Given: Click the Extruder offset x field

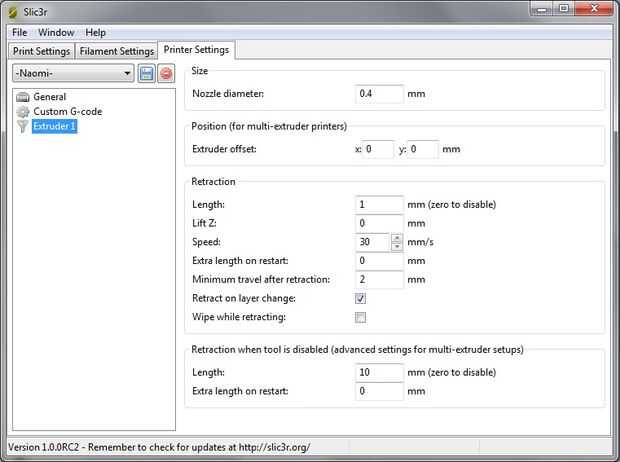Looking at the screenshot, I should (x=378, y=150).
